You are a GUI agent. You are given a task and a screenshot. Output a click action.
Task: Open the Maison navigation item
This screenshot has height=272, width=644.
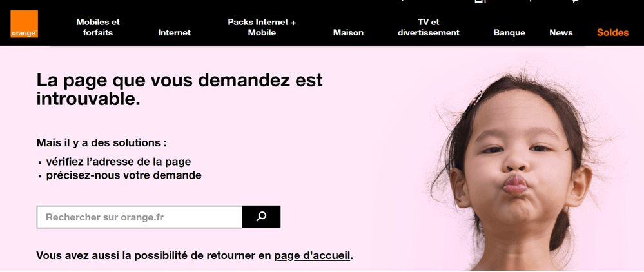pyautogui.click(x=348, y=32)
